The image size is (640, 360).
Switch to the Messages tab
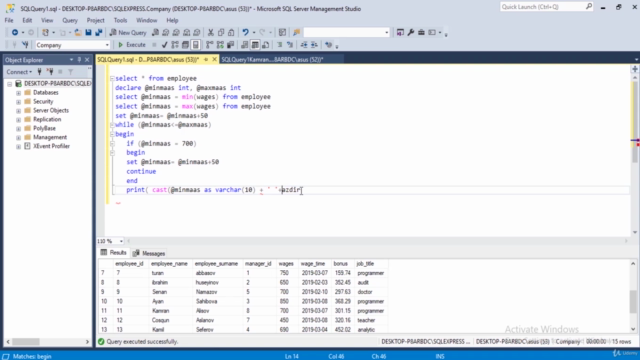tap(149, 253)
